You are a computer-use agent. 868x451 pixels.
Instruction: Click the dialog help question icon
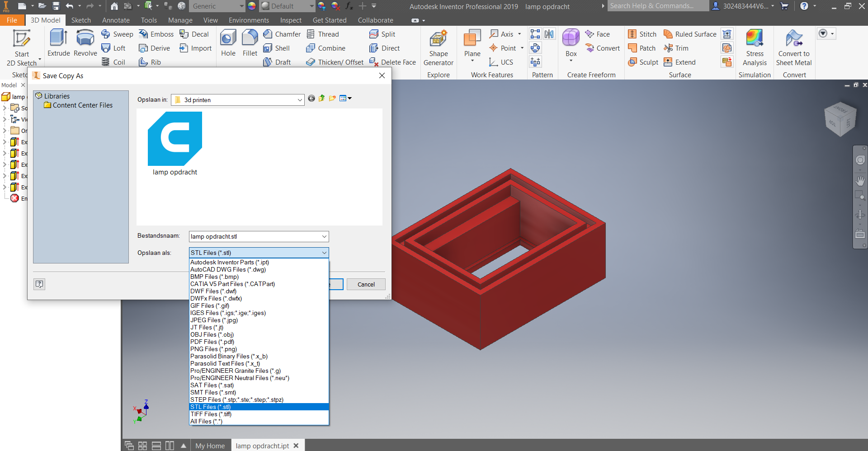click(39, 284)
